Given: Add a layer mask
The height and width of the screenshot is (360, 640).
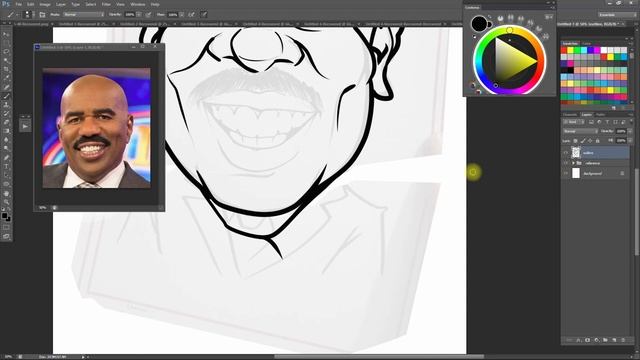Looking at the screenshot, I should click(588, 340).
